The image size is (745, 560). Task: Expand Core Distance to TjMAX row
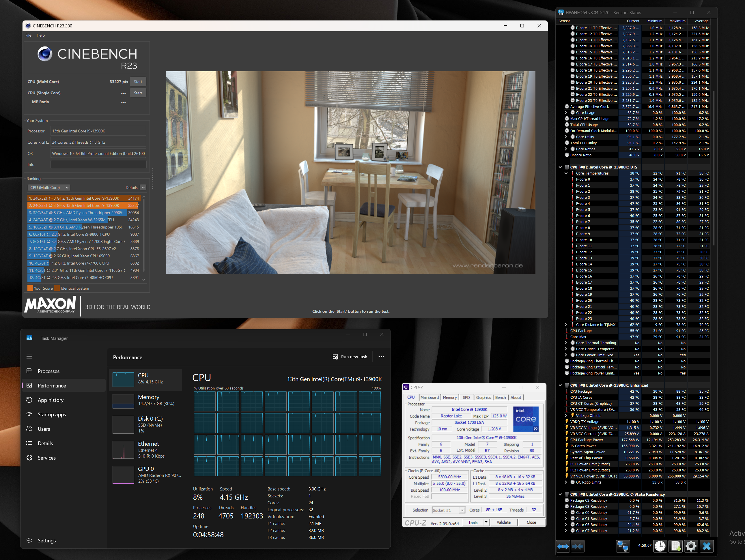pyautogui.click(x=566, y=325)
